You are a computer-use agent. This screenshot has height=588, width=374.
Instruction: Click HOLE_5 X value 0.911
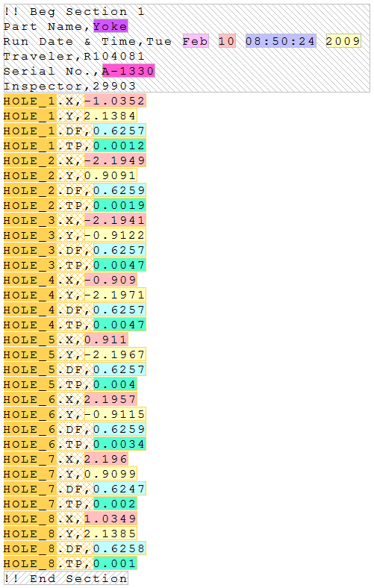[x=106, y=340]
